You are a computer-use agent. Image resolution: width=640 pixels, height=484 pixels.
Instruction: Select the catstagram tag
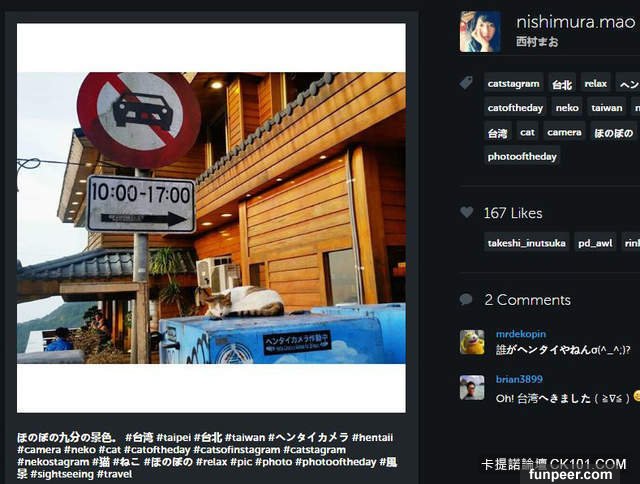tap(513, 84)
